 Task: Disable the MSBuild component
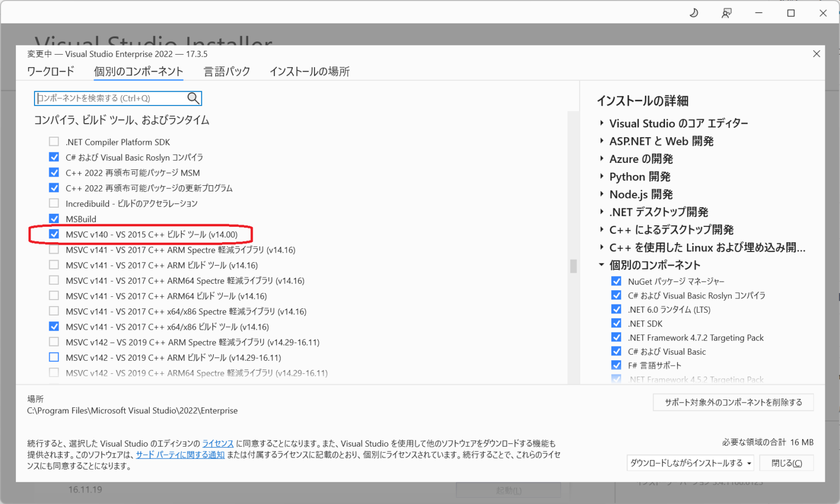point(54,219)
